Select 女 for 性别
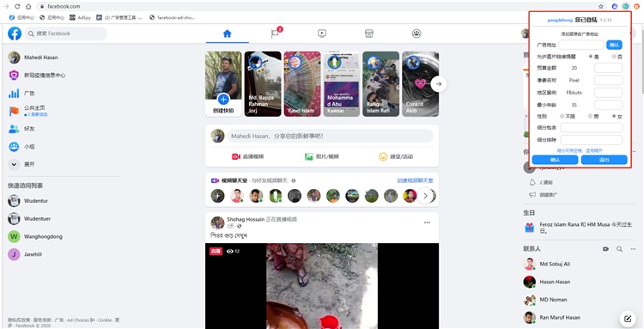 click(x=615, y=117)
